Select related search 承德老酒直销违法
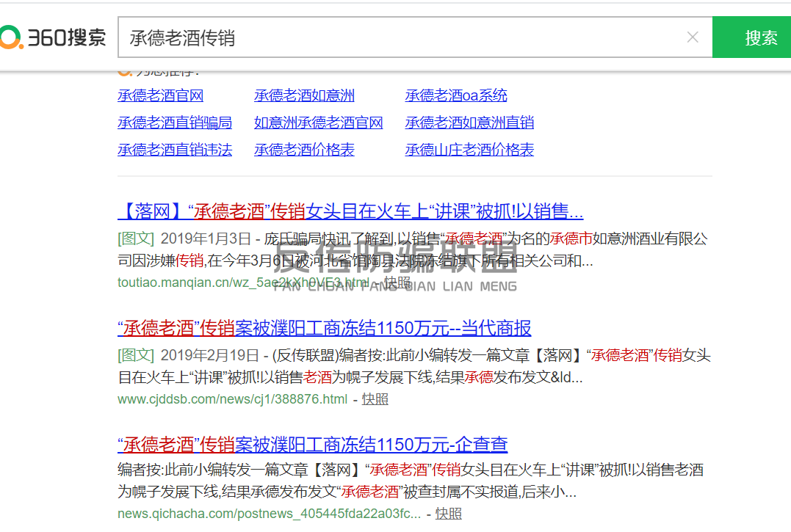 pos(175,150)
